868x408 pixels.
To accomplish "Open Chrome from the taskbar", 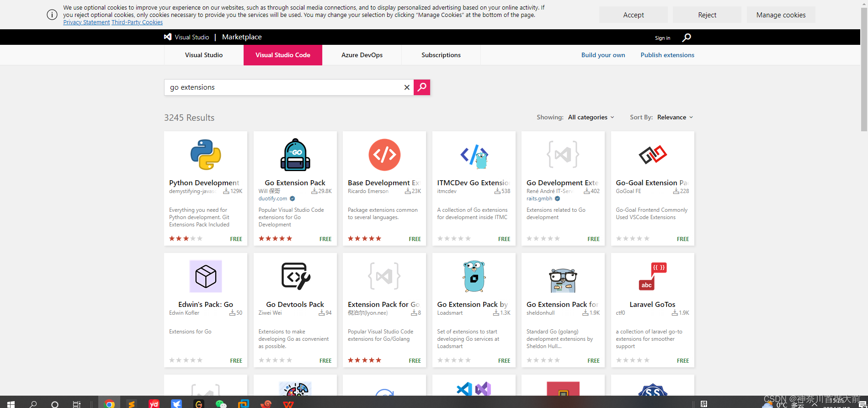I will [109, 404].
